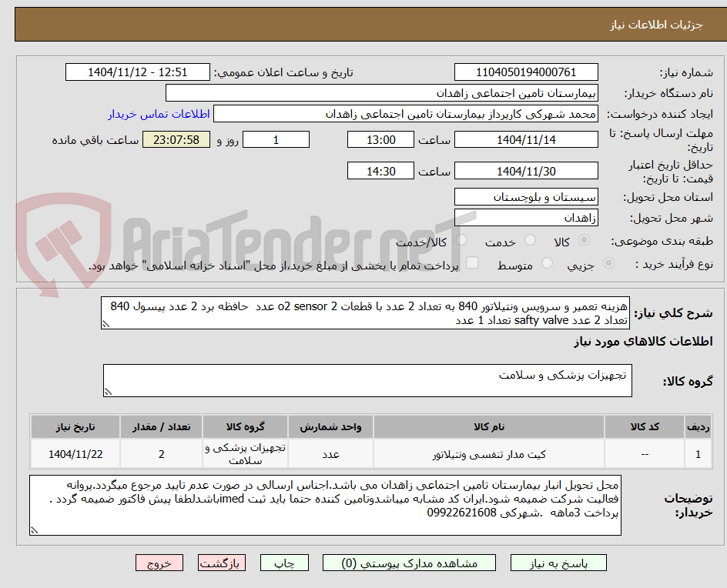The width and height of the screenshot is (727, 588).
Task: Toggle the اسناد خزانه اسلامی payment checkbox
Action: (x=472, y=262)
